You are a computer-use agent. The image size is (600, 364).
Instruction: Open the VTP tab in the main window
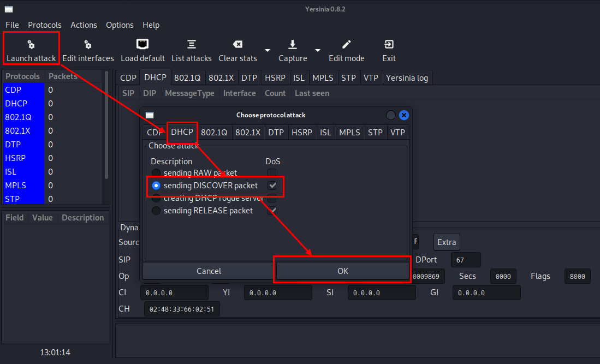pos(371,77)
